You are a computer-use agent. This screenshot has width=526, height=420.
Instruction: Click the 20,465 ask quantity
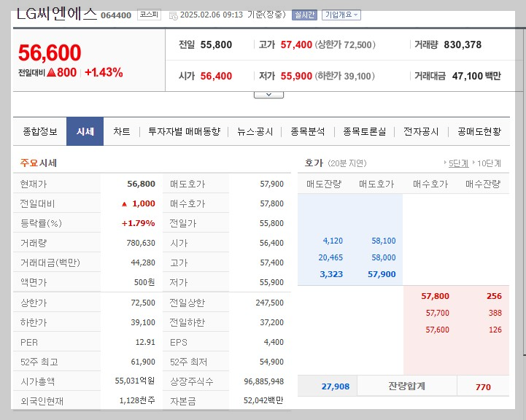click(330, 257)
